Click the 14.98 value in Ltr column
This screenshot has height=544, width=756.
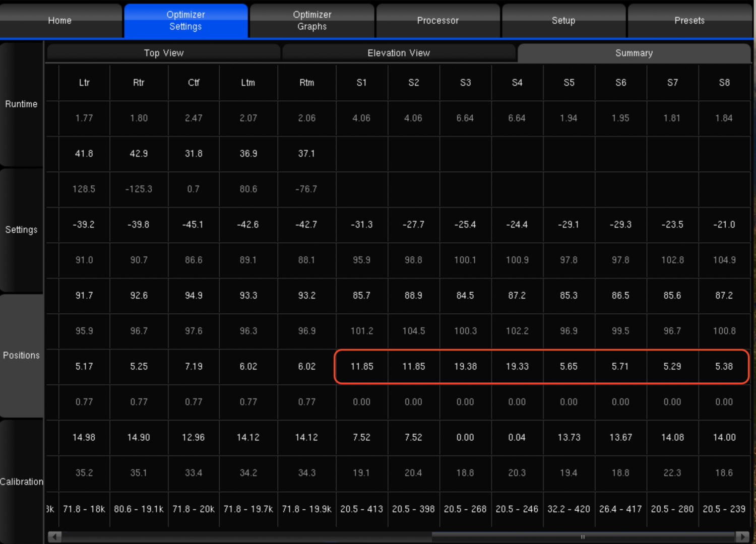(x=84, y=438)
